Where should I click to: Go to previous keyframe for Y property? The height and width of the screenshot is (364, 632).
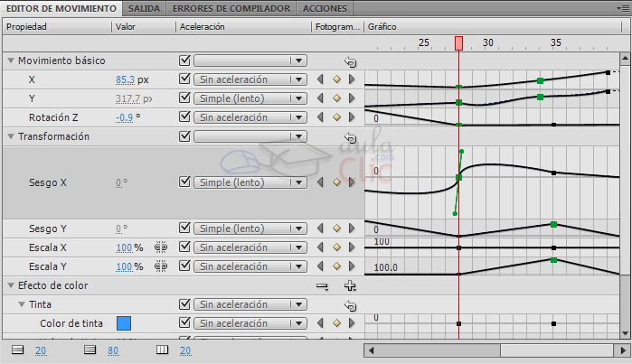click(x=320, y=98)
